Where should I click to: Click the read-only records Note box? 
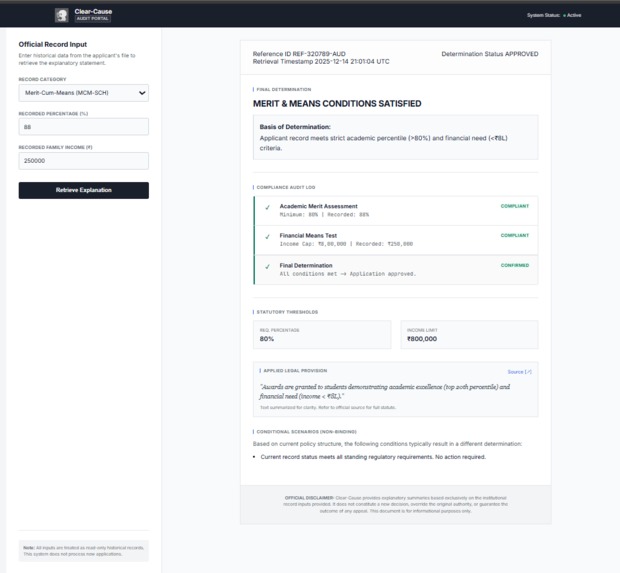tap(83, 551)
